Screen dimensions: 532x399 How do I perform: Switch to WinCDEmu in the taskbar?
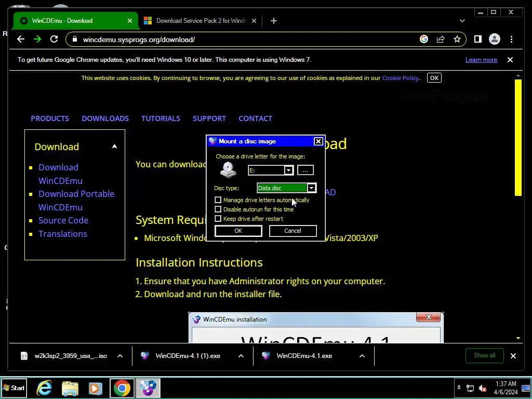(x=148, y=388)
